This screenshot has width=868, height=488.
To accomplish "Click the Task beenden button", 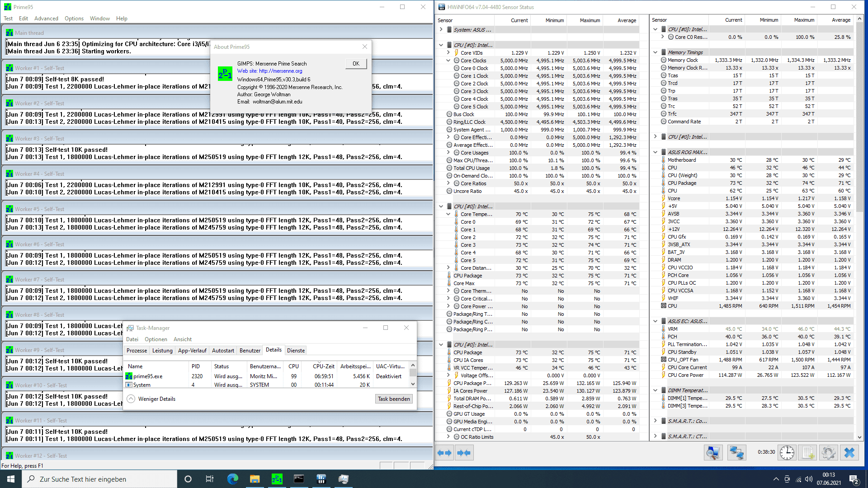I will [394, 399].
